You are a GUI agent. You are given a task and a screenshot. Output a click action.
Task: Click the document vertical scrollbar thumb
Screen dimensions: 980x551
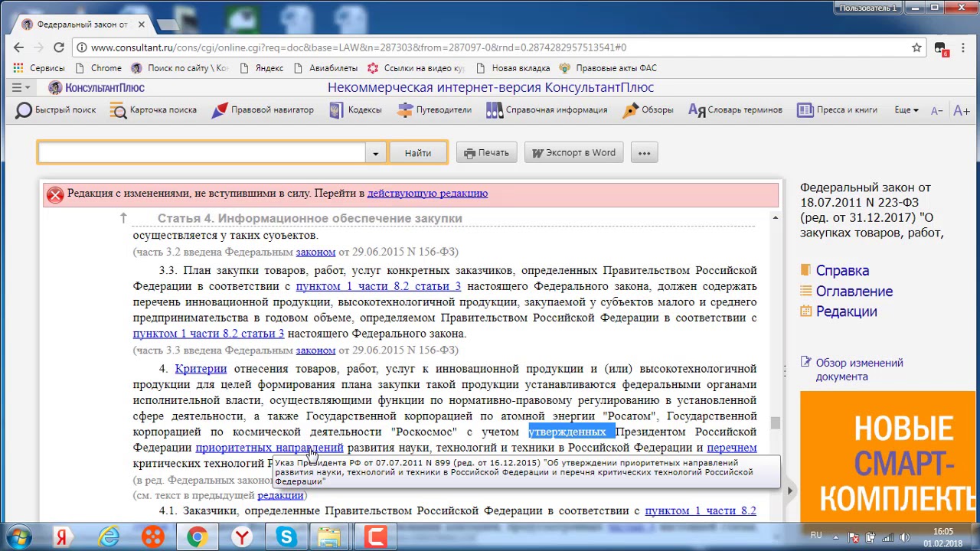(x=775, y=423)
